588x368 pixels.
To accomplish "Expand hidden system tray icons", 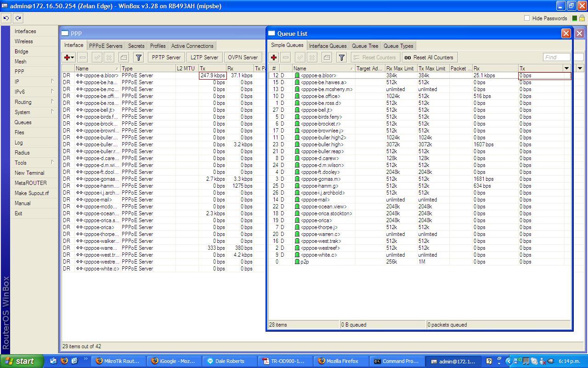I will [509, 361].
